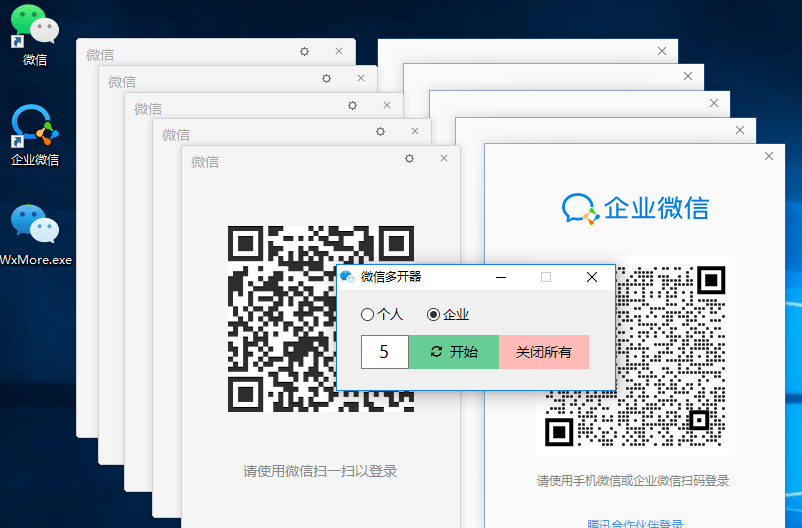Click gear in the middle 微信 window
The image size is (802, 528).
pos(352,105)
